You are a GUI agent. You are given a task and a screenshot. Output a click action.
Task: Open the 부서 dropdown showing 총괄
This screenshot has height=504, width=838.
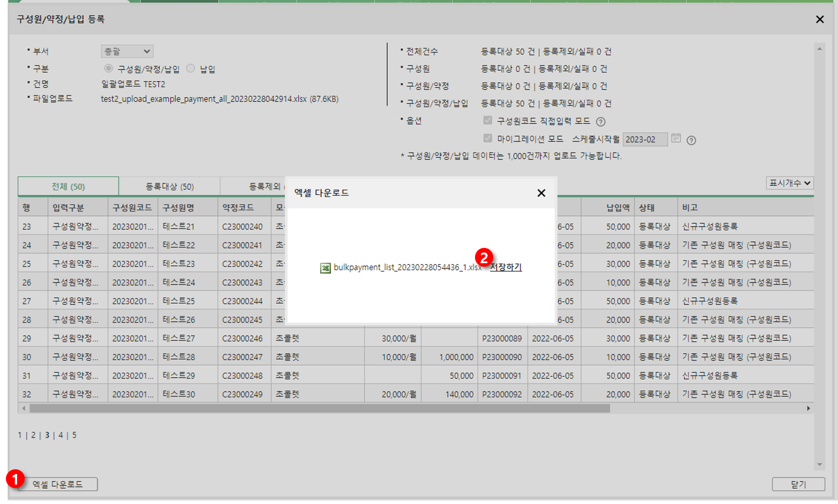[x=127, y=52]
